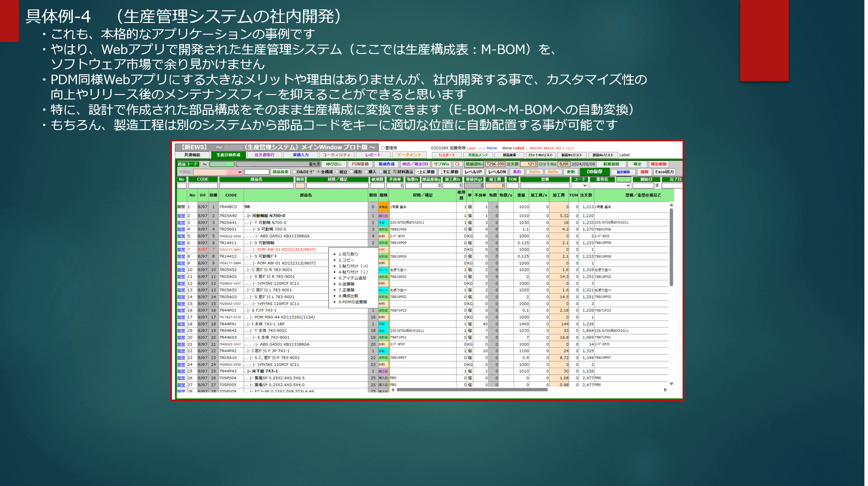868x486 pixels.
Task: Click the vertical scrollbar of the BOM table
Action: point(671,247)
